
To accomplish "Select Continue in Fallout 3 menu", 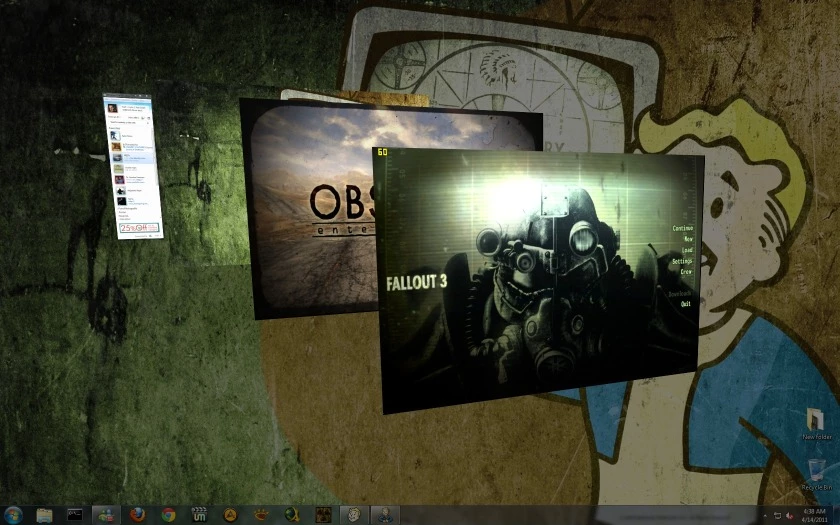I will click(682, 228).
